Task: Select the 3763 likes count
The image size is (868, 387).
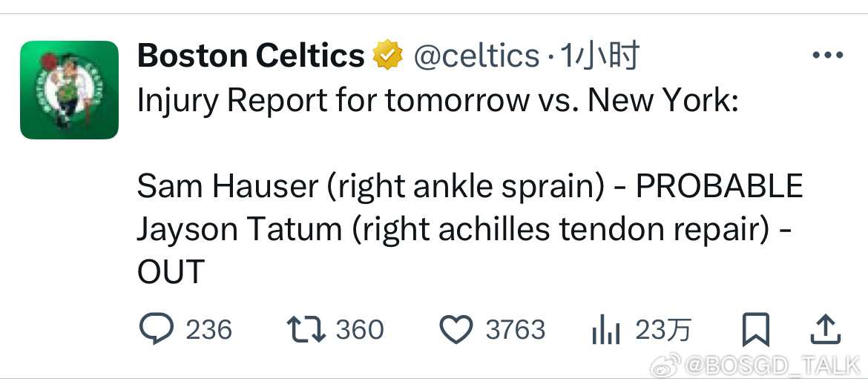Action: (516, 330)
